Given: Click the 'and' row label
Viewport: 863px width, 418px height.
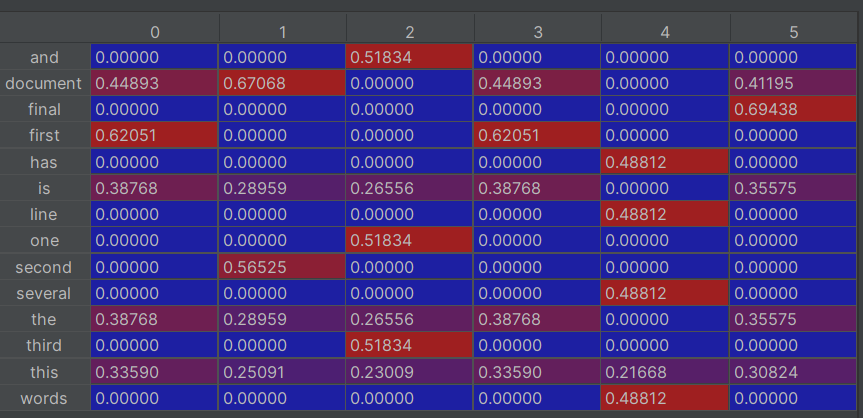Looking at the screenshot, I should coord(45,57).
